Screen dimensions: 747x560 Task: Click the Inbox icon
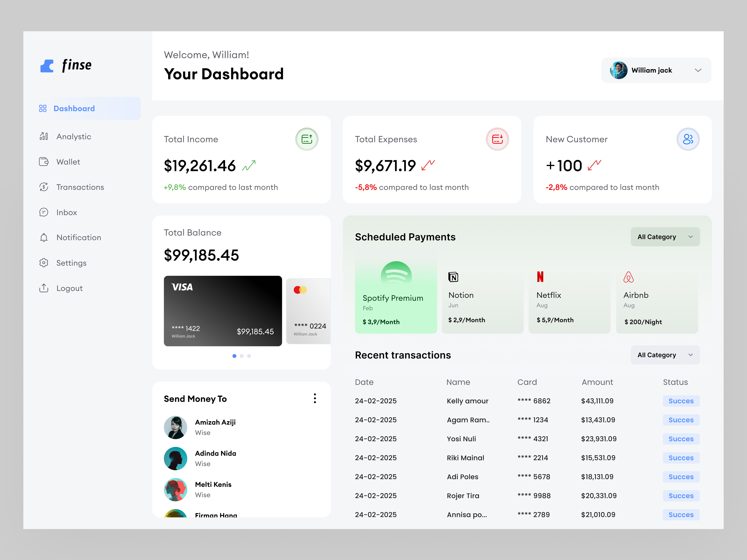tap(44, 212)
